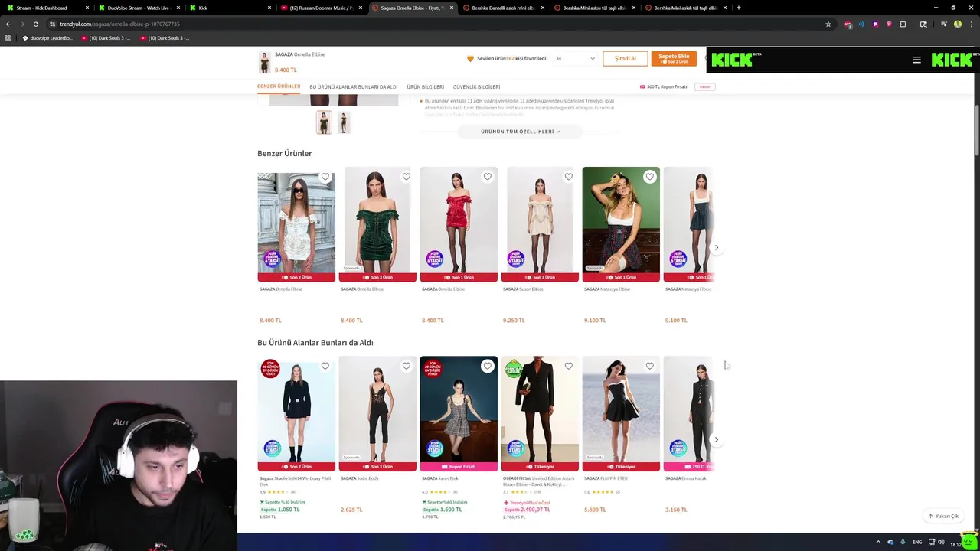Favorite the OLEAOFFICIAL blazer dress card

tap(569, 366)
